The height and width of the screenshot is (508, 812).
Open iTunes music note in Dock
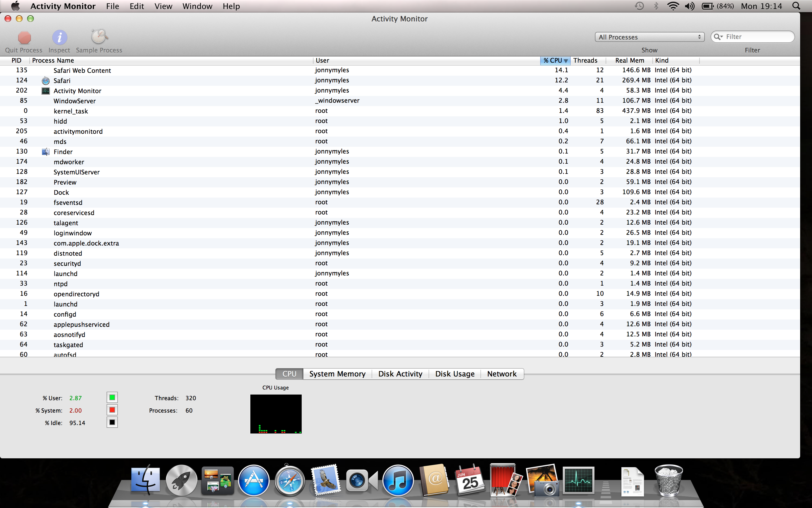pyautogui.click(x=398, y=480)
